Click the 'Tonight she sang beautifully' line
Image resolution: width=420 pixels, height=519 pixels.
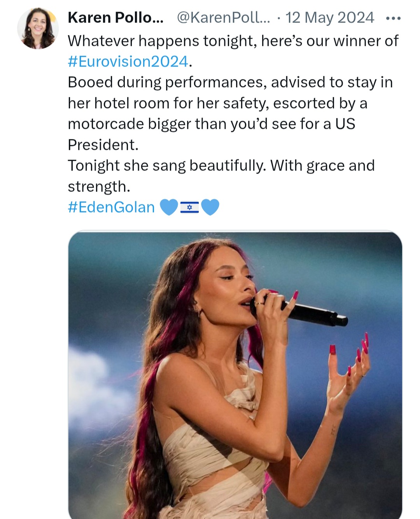(x=221, y=166)
